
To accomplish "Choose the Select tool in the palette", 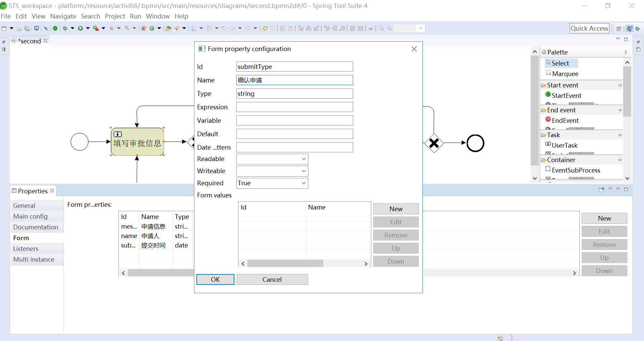I will (x=561, y=63).
